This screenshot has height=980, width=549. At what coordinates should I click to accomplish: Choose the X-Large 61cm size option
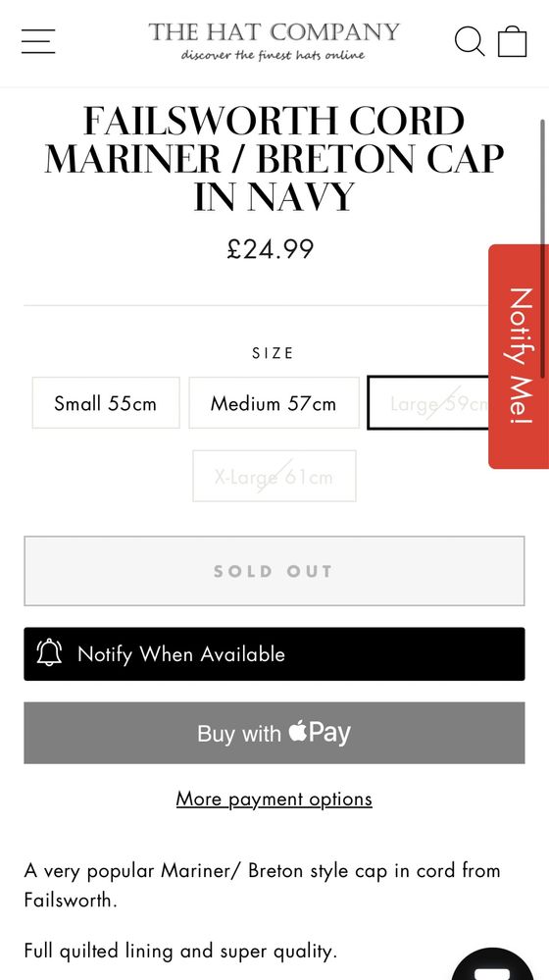tap(274, 476)
